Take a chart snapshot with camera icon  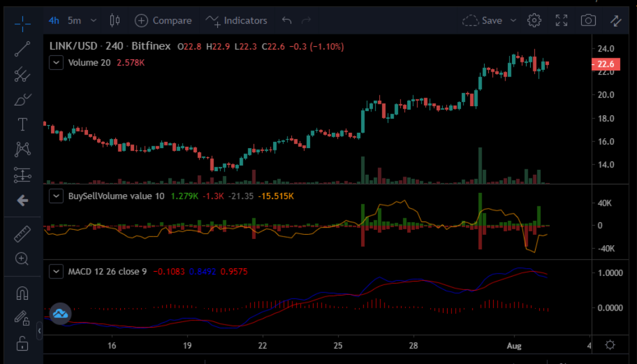pos(588,21)
